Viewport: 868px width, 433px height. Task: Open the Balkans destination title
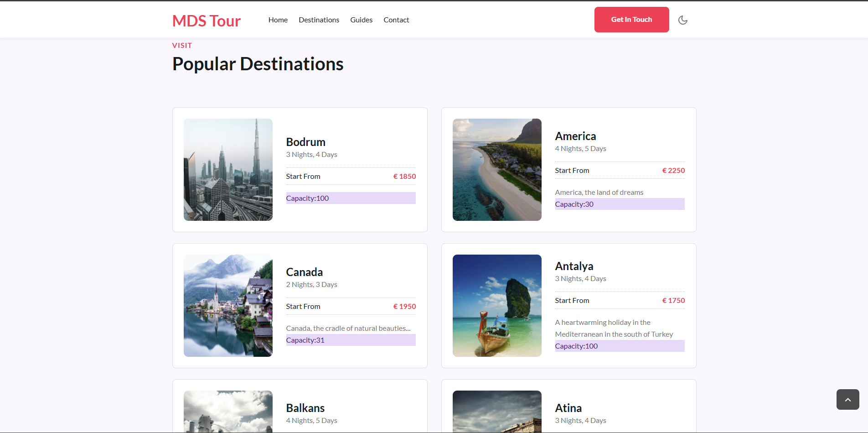305,408
